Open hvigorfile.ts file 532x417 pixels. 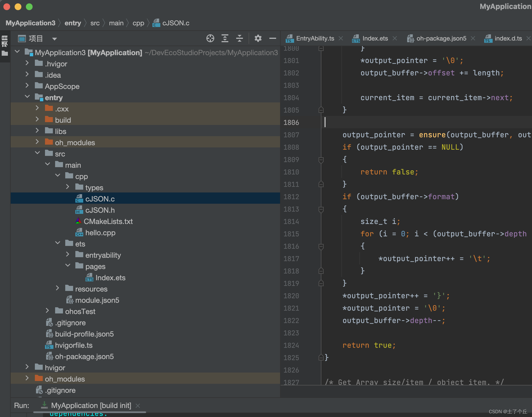74,345
